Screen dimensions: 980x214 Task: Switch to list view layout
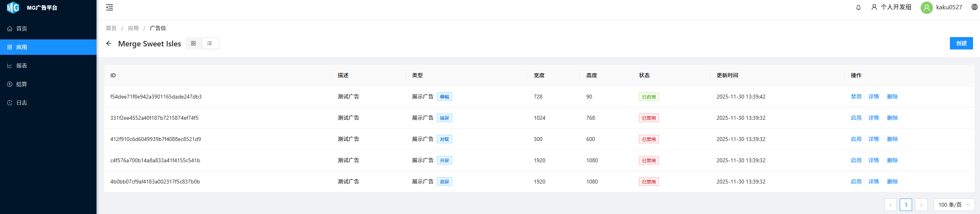pyautogui.click(x=210, y=44)
